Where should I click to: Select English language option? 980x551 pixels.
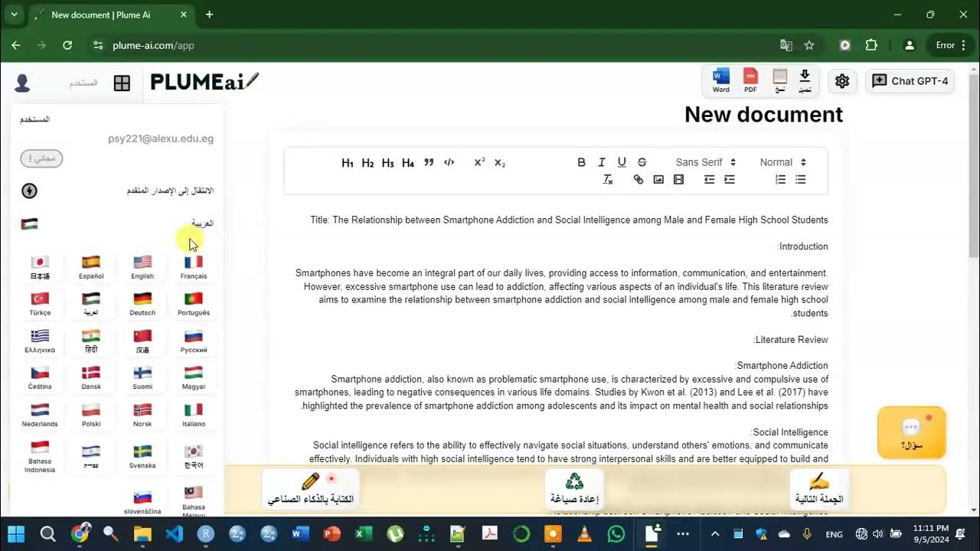142,267
